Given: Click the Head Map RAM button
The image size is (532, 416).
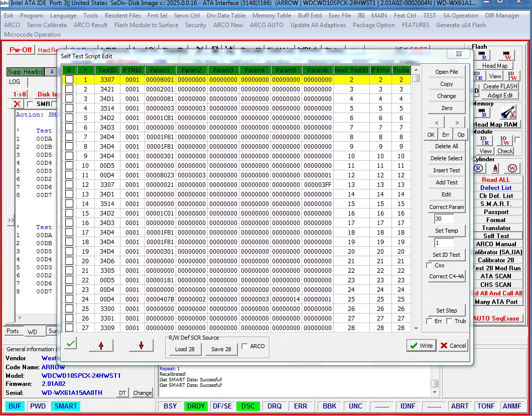Looking at the screenshot, I should tap(495, 124).
